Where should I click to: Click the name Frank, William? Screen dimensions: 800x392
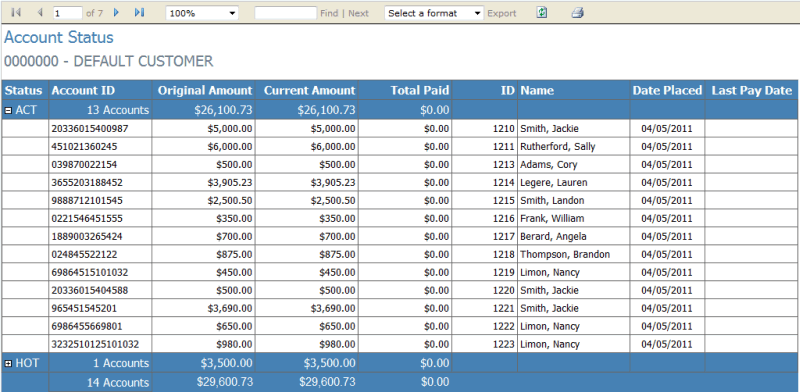[552, 218]
